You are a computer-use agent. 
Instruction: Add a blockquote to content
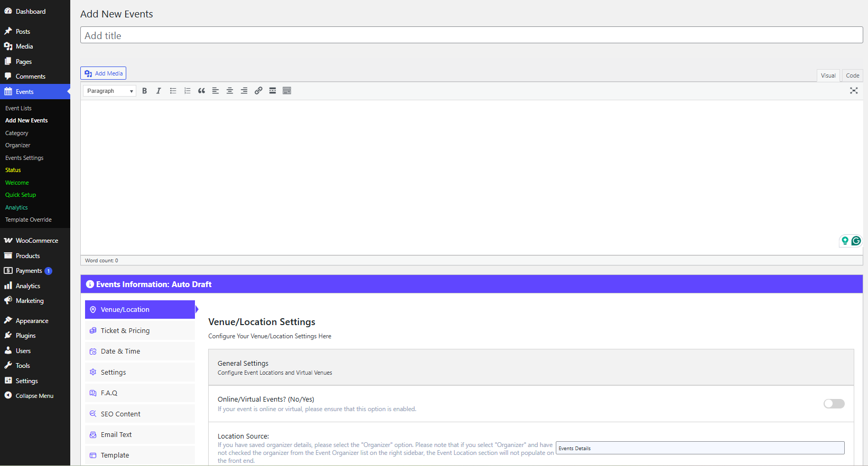coord(201,91)
